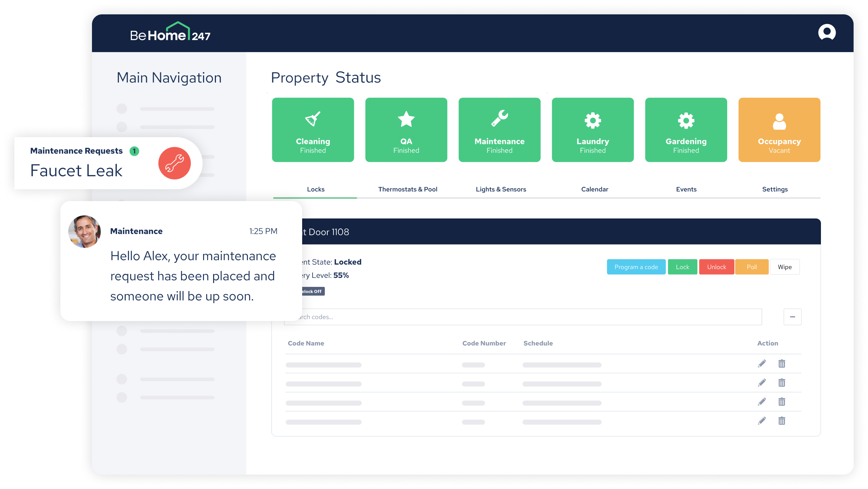This screenshot has width=868, height=489.
Task: Click the red wrench maintenance request icon
Action: (174, 163)
